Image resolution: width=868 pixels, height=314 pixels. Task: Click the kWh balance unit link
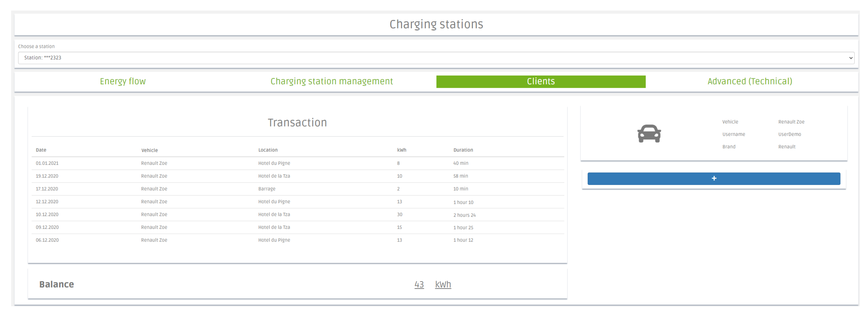pyautogui.click(x=443, y=284)
